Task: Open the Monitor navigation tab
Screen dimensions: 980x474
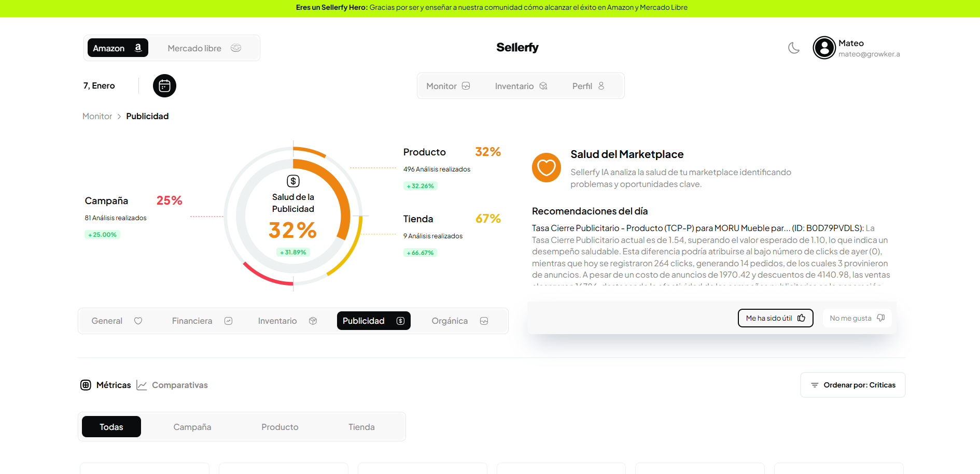Action: click(x=448, y=86)
